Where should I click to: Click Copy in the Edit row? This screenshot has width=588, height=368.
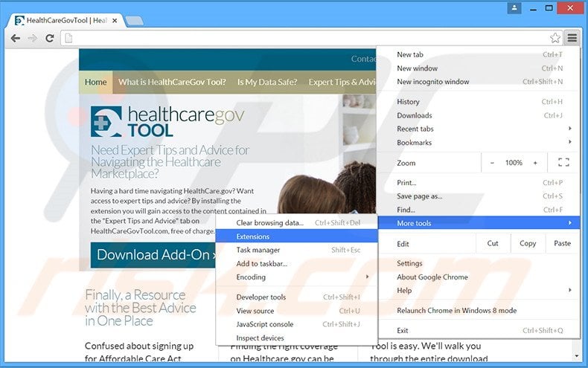[x=528, y=244]
